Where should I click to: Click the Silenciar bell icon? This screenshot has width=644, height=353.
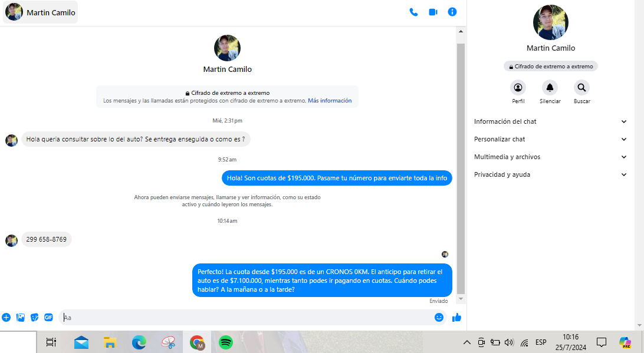click(550, 87)
